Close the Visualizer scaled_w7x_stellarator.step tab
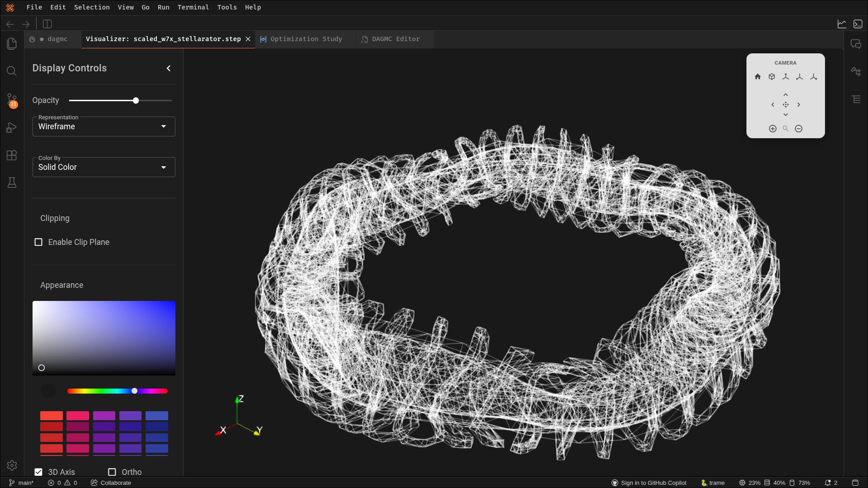 pos(248,39)
